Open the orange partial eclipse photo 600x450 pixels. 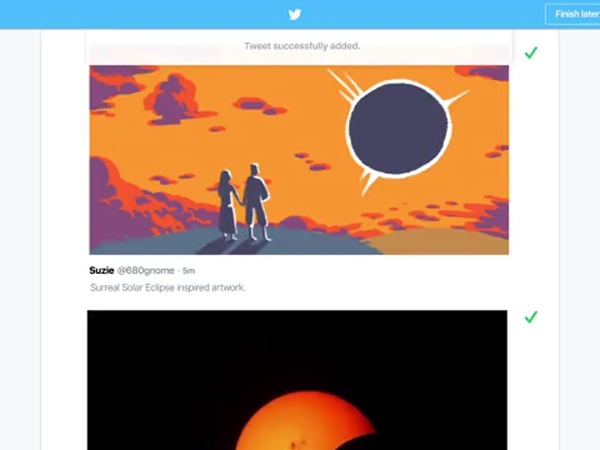pos(297,380)
